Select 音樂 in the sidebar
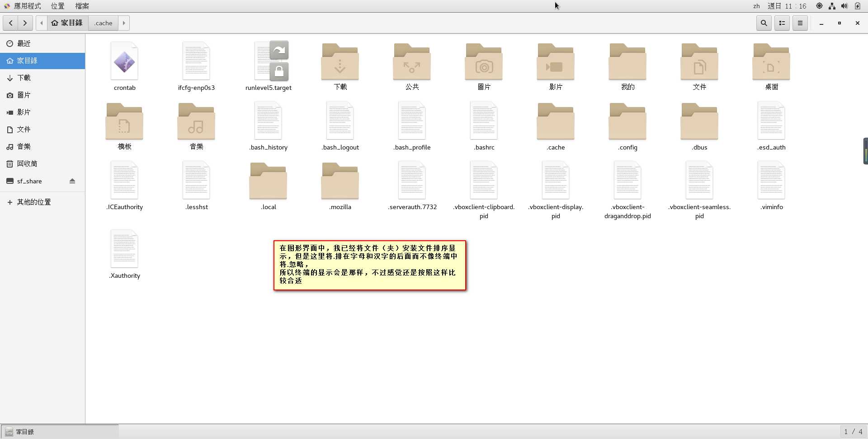Image resolution: width=868 pixels, height=439 pixels. coord(42,146)
